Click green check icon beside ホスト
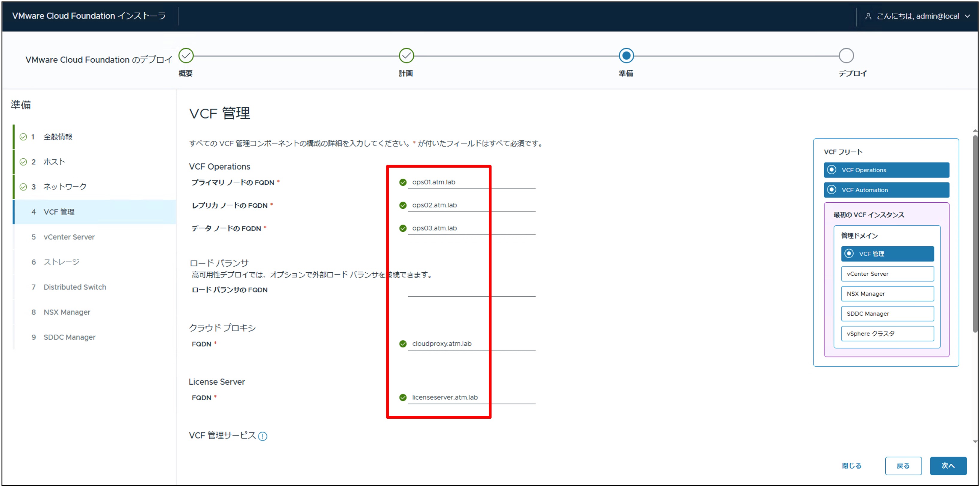 coord(23,162)
